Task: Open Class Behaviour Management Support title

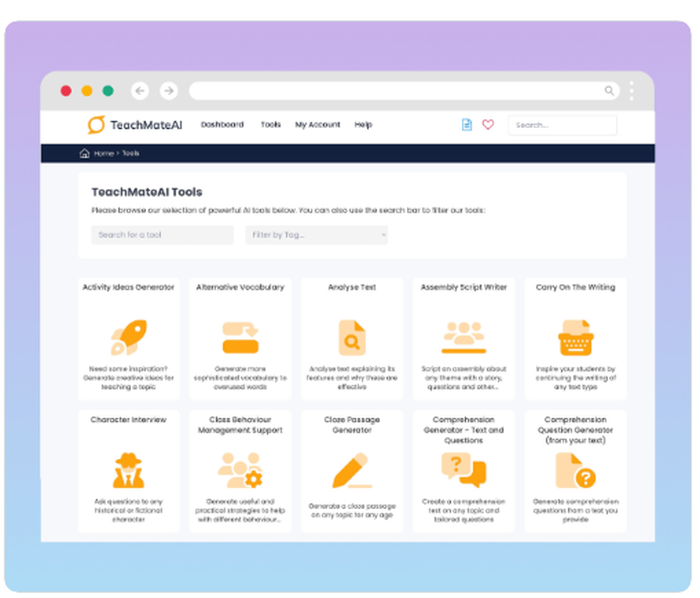Action: (241, 425)
